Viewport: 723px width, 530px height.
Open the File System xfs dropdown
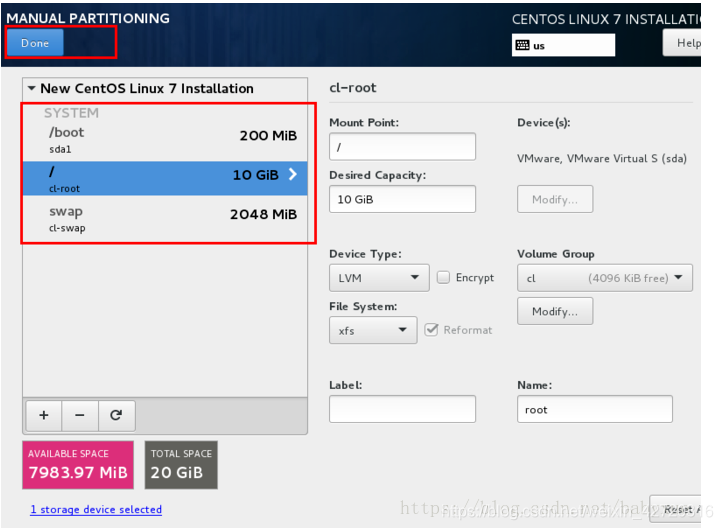click(373, 330)
